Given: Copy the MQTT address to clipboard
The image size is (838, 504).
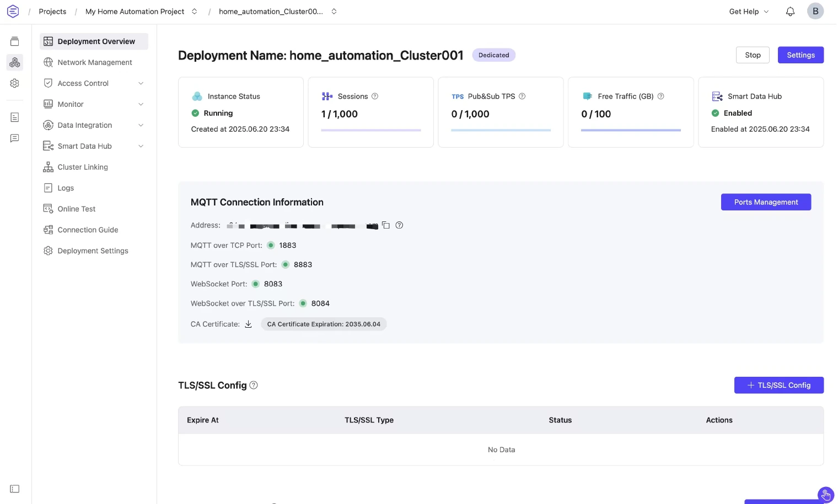Looking at the screenshot, I should (x=386, y=225).
